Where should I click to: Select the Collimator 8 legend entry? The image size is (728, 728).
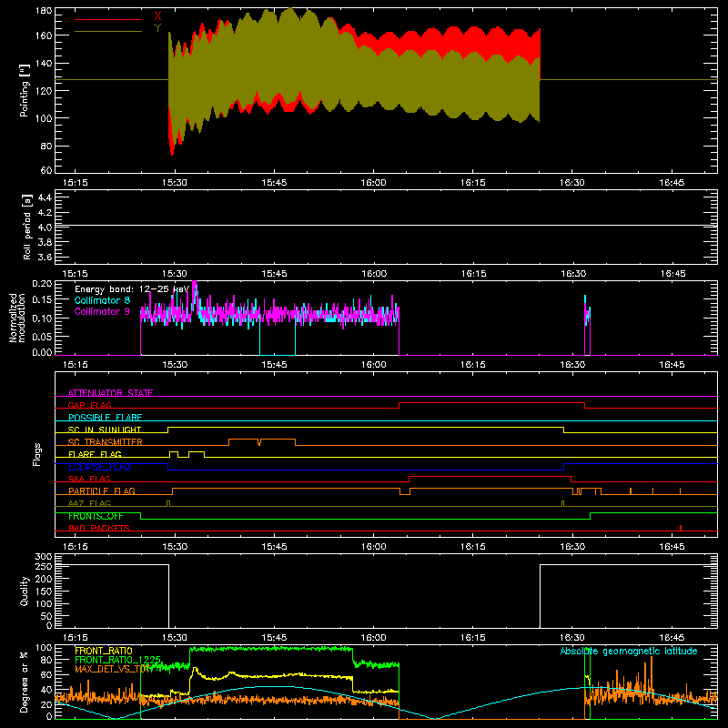coord(102,300)
